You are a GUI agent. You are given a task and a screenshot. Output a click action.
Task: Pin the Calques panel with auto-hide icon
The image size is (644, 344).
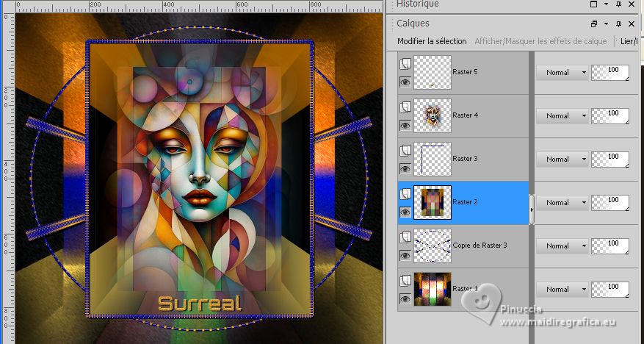tap(619, 24)
